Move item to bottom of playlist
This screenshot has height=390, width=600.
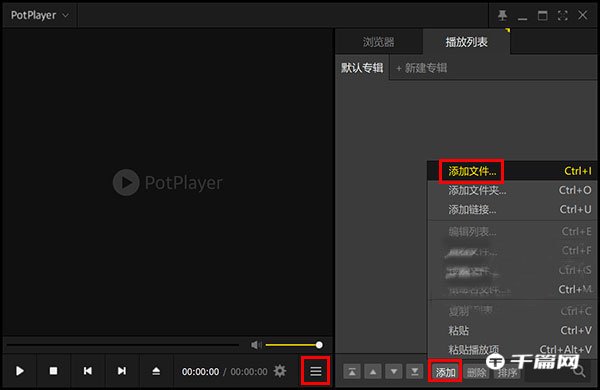point(414,372)
